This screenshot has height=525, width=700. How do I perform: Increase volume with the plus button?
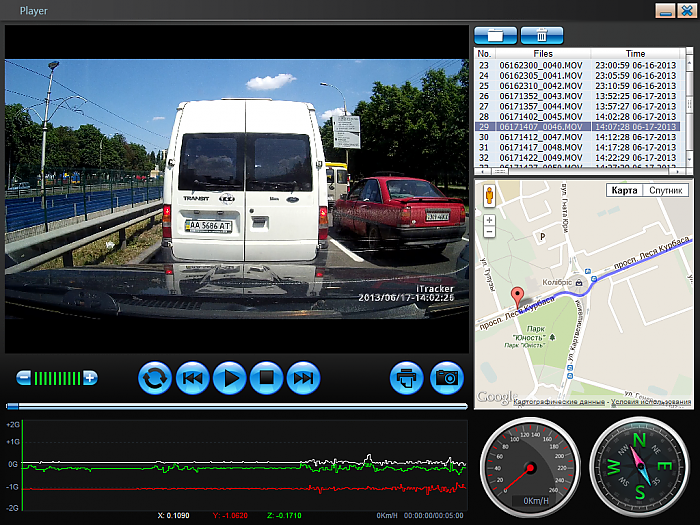pyautogui.click(x=90, y=378)
